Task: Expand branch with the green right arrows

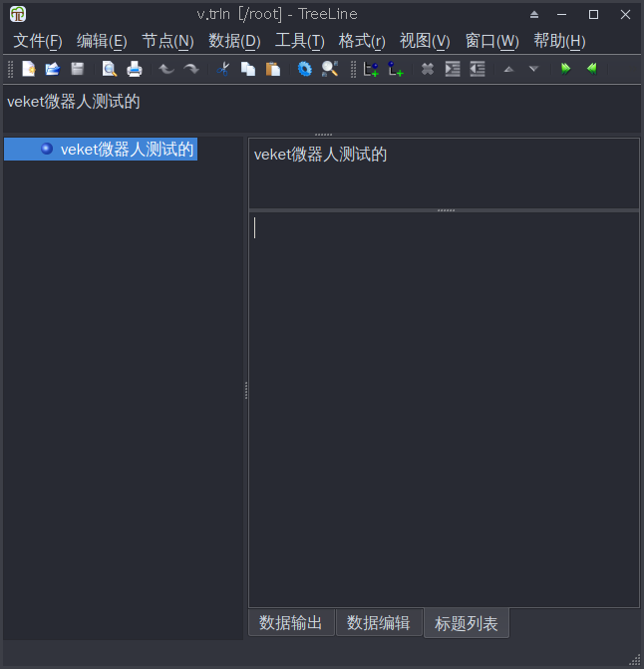Action: [566, 69]
